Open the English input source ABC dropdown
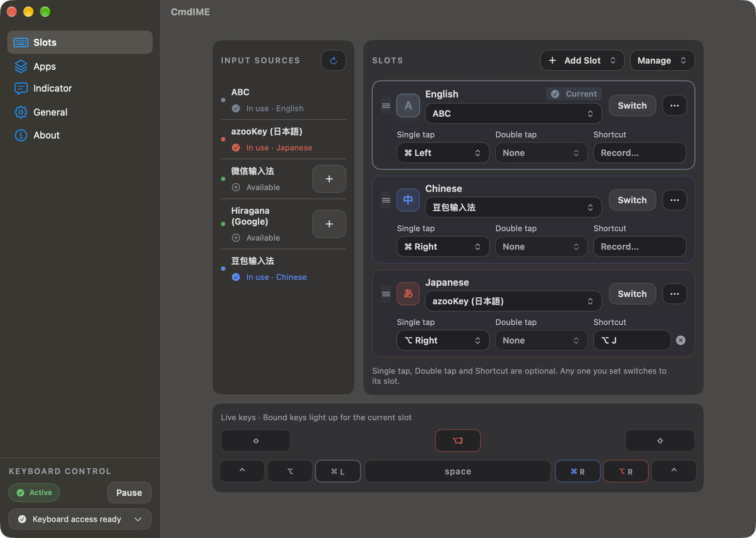Image resolution: width=756 pixels, height=538 pixels. [x=514, y=113]
